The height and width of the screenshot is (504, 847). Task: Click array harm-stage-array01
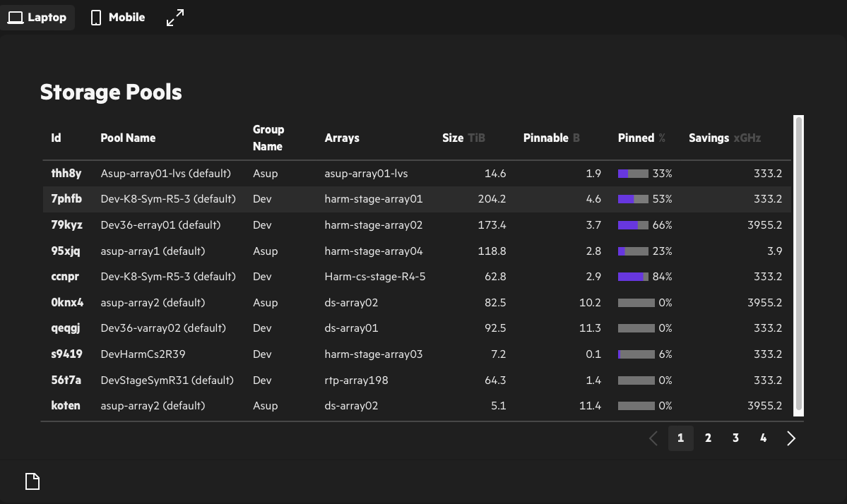(x=373, y=198)
